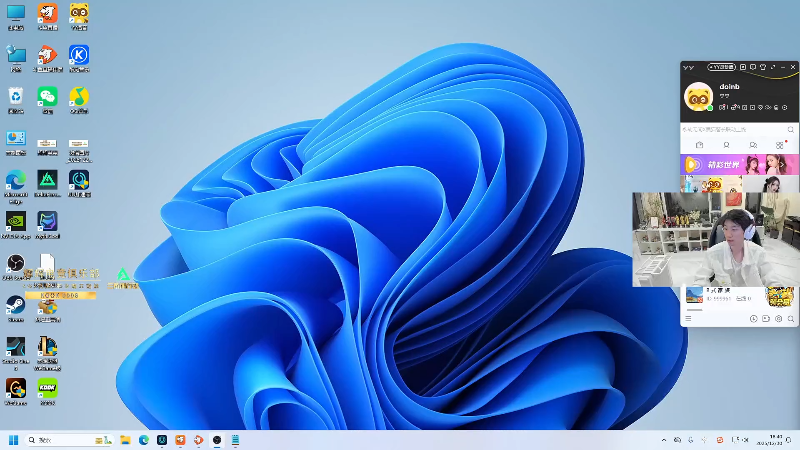800x450 pixels.
Task: Click the taskbar search box
Action: (x=69, y=440)
